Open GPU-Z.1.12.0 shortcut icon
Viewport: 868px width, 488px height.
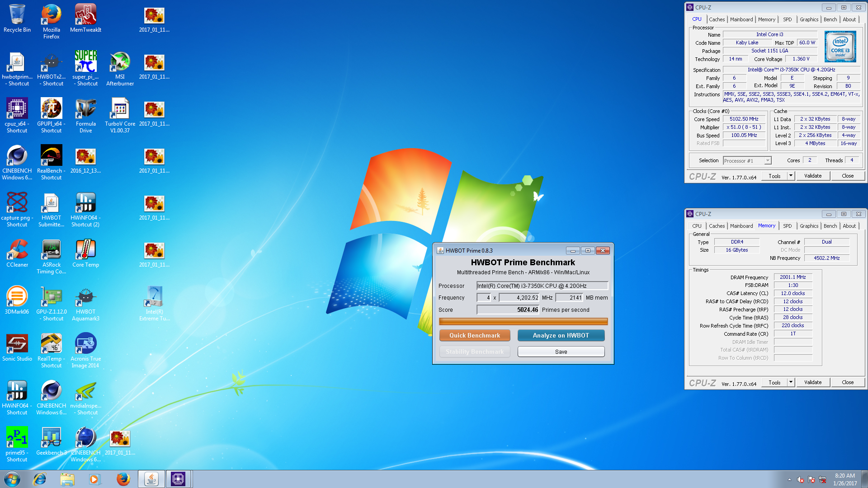click(52, 304)
